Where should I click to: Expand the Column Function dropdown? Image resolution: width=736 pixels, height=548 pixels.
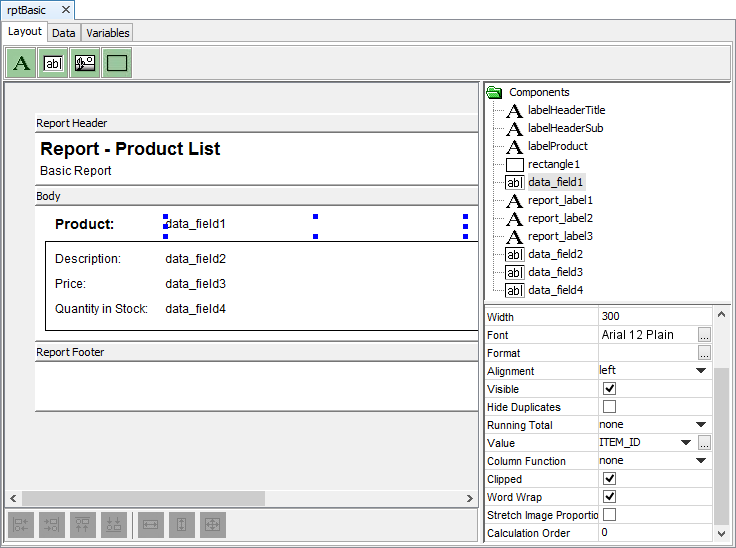point(701,461)
